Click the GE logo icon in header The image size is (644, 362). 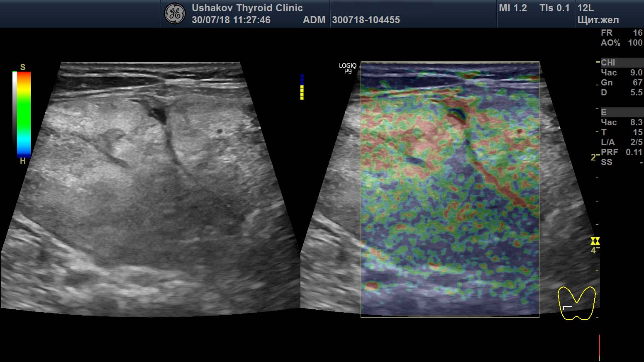coord(175,14)
